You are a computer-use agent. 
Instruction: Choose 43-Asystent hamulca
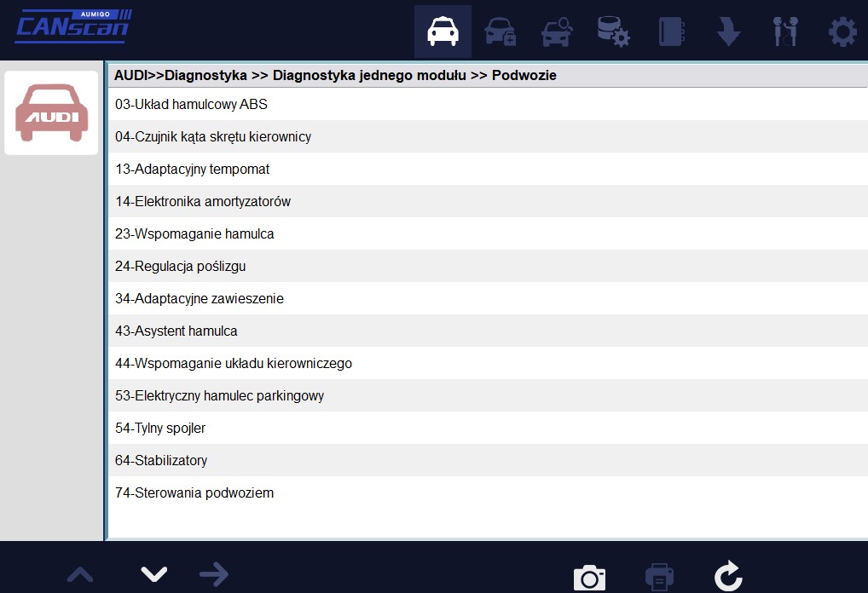pyautogui.click(x=489, y=331)
